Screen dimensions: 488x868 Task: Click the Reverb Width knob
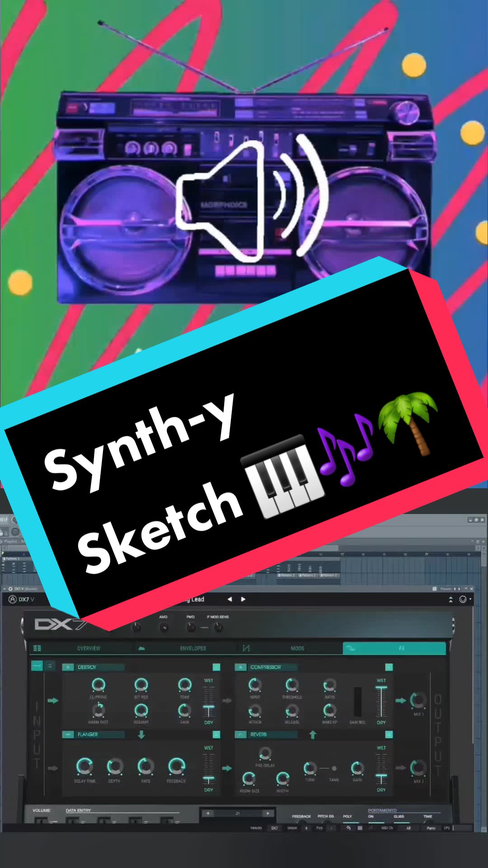(282, 778)
